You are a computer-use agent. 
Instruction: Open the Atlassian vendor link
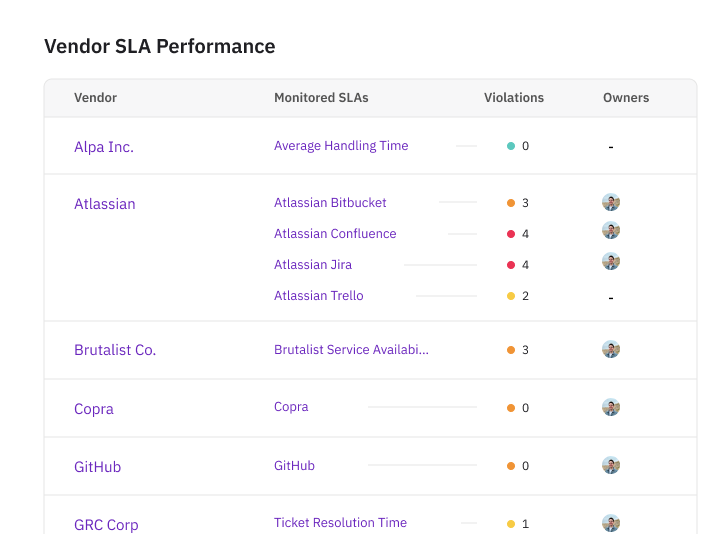coord(105,204)
